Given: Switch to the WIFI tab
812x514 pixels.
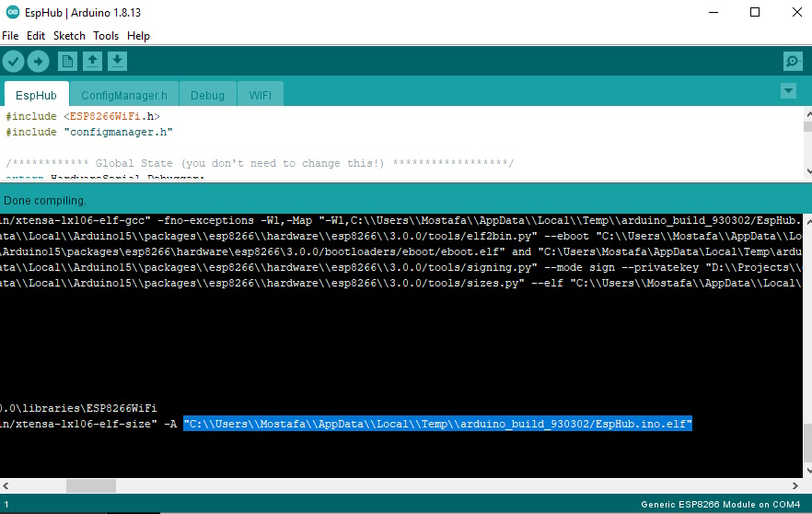Looking at the screenshot, I should [x=260, y=95].
